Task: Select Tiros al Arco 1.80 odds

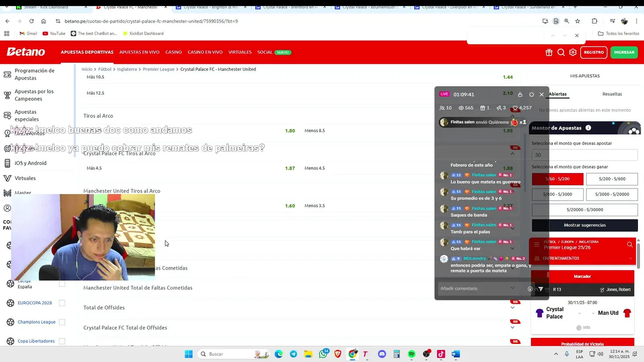Action: point(290,131)
